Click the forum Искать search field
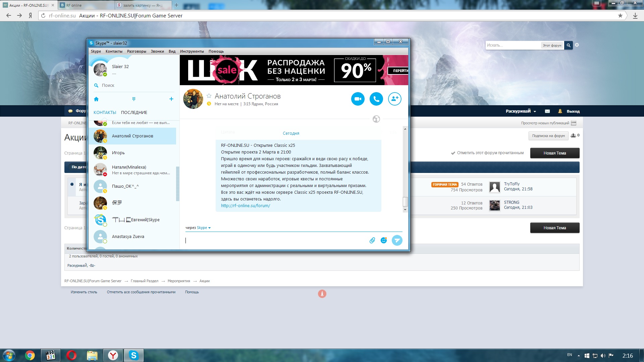The width and height of the screenshot is (644, 362). [x=513, y=45]
